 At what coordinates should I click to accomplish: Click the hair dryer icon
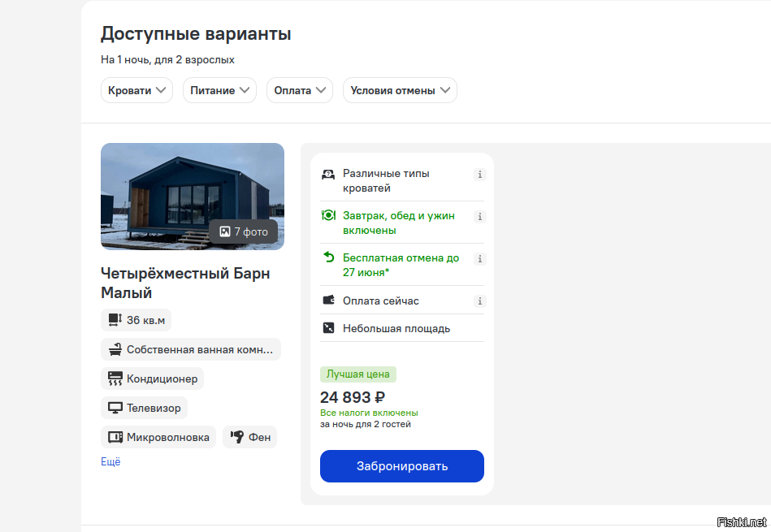[x=237, y=437]
